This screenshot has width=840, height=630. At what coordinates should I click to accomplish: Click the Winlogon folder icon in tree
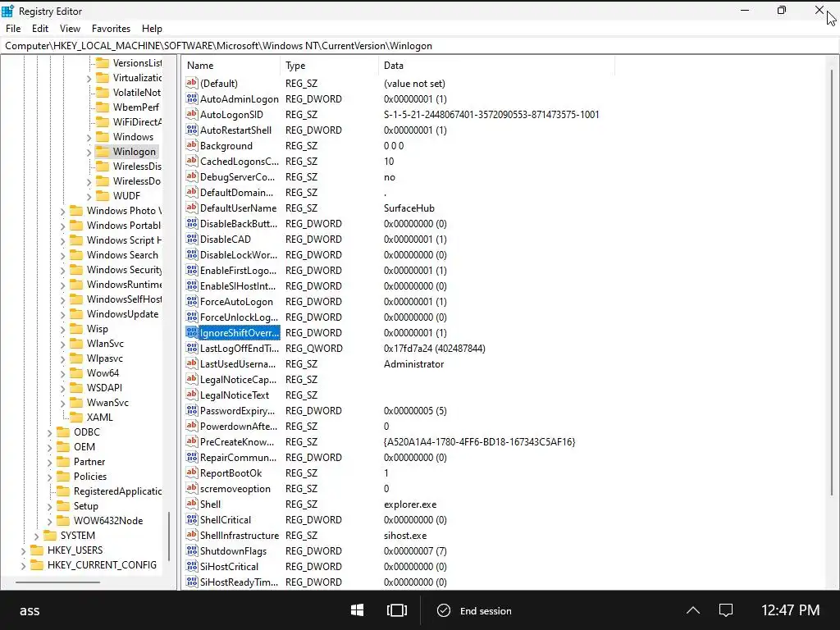[x=103, y=152]
